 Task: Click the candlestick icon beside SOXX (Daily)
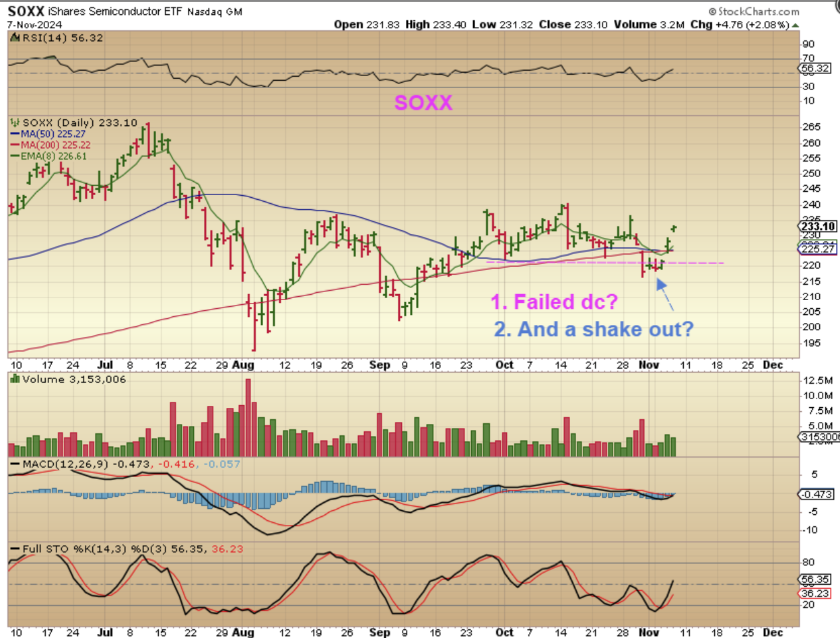click(x=15, y=122)
